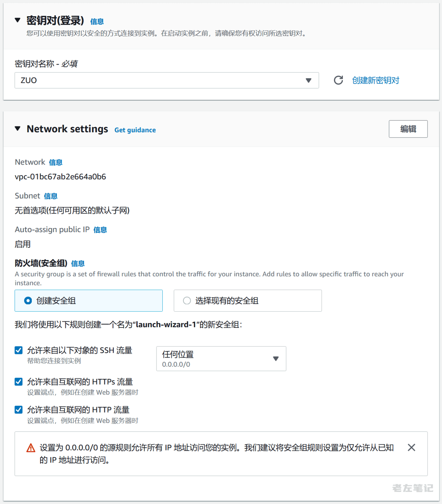Click the red warning triangle icon
442x504 pixels.
coord(31,448)
